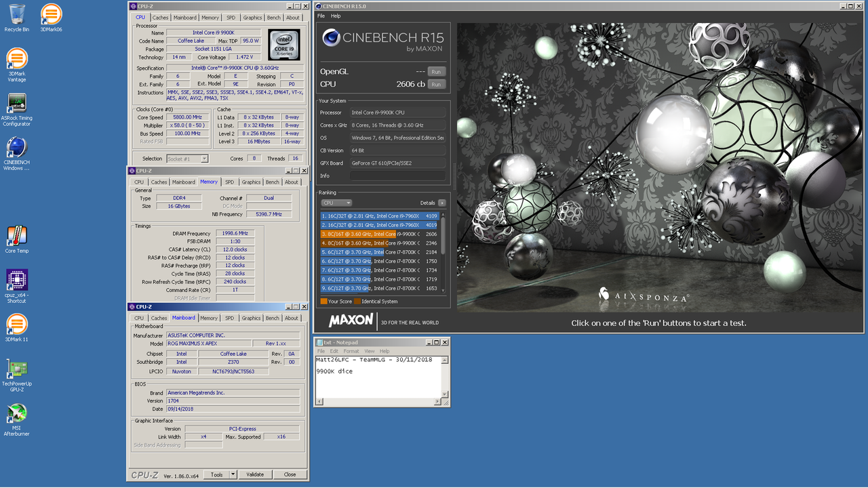The height and width of the screenshot is (488, 868).
Task: Open the Notepad File menu
Action: [x=321, y=351]
